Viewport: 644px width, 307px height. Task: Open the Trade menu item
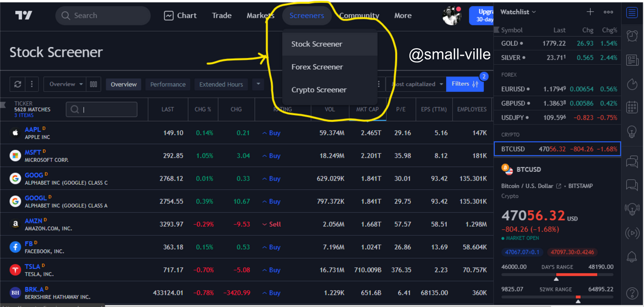(222, 16)
